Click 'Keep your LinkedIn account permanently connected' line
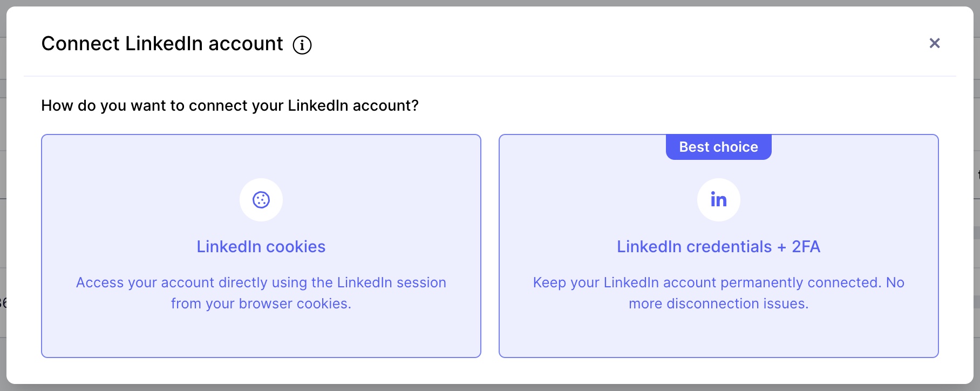Image resolution: width=980 pixels, height=391 pixels. (x=719, y=282)
